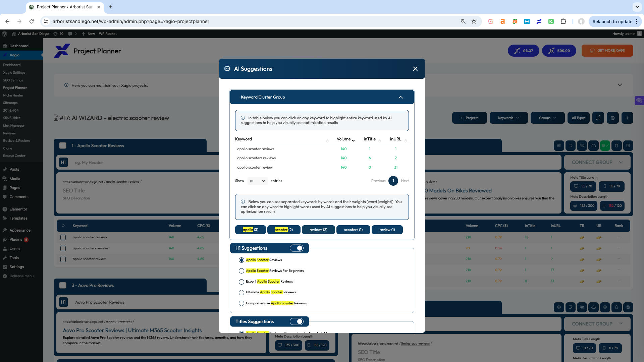The height and width of the screenshot is (362, 644).
Task: Toggle the H1 Suggestions switch
Action: coord(297,248)
